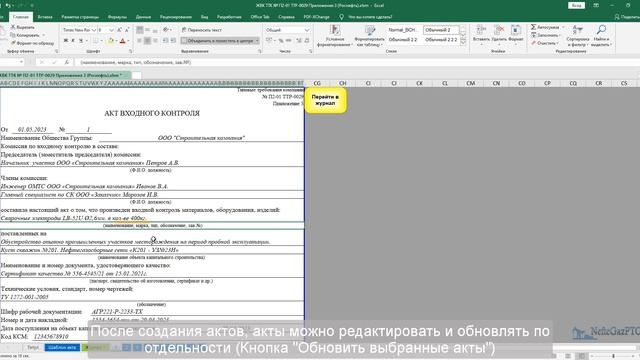The width and height of the screenshot is (640, 360).
Task: Open merge and center dropdown arrow
Action: coord(257,41)
